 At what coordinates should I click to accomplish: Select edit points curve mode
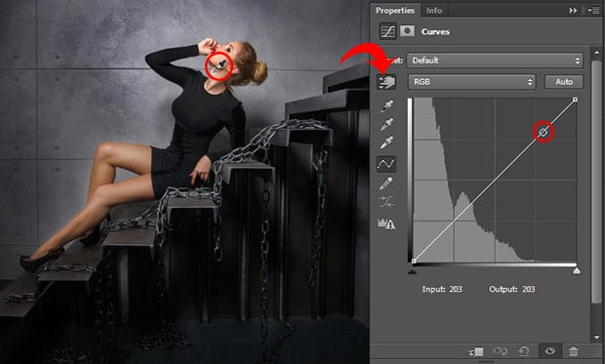tap(386, 164)
